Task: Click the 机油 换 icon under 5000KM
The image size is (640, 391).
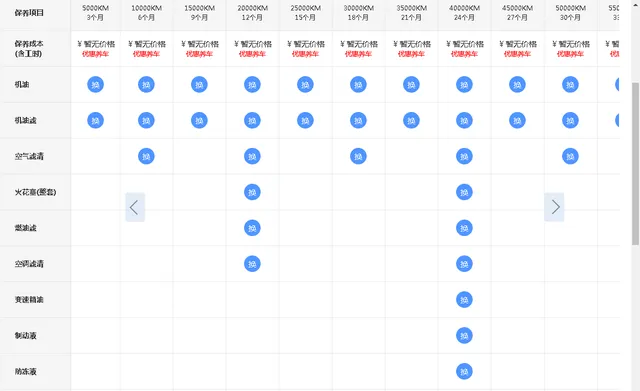Action: (96, 84)
